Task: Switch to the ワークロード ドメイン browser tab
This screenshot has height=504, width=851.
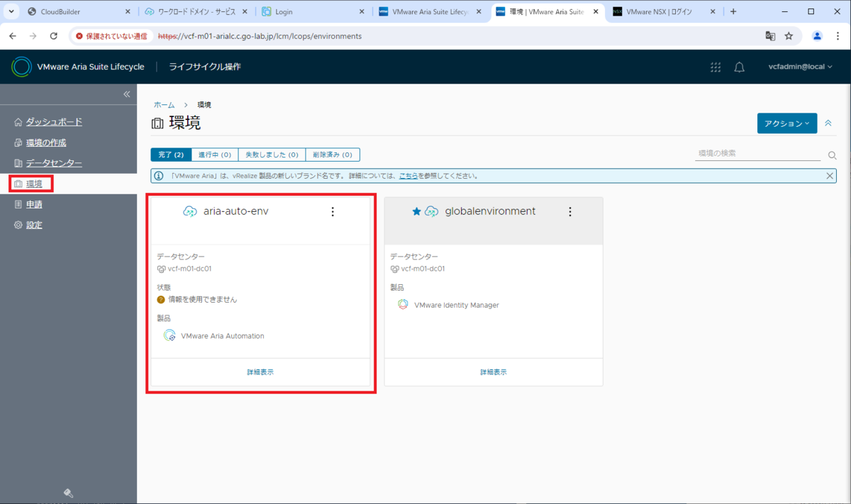Action: click(196, 12)
